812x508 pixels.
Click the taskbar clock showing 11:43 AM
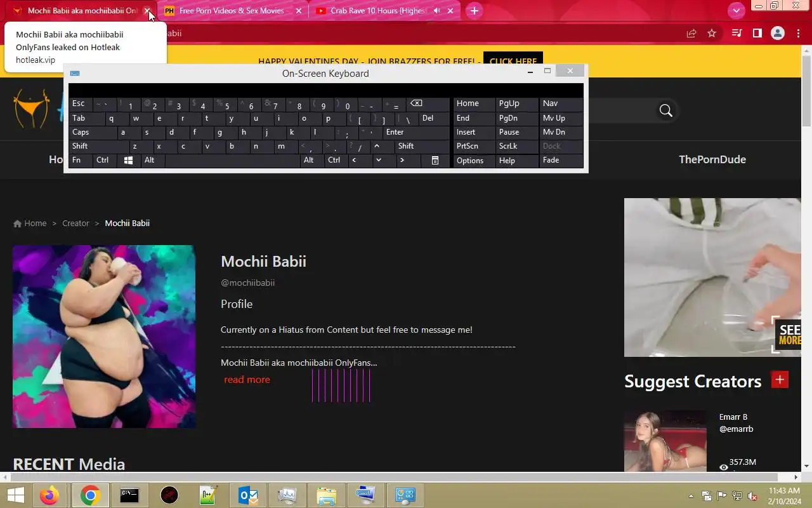784,491
